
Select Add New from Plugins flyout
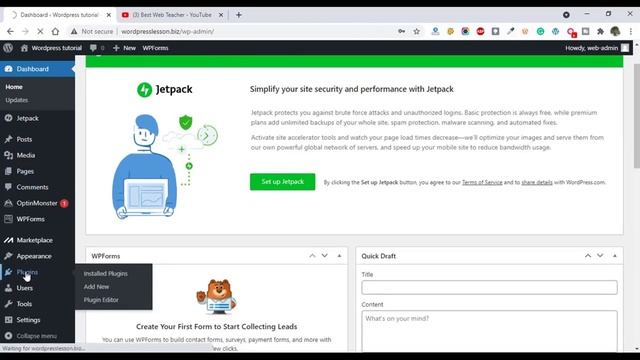[x=96, y=287]
